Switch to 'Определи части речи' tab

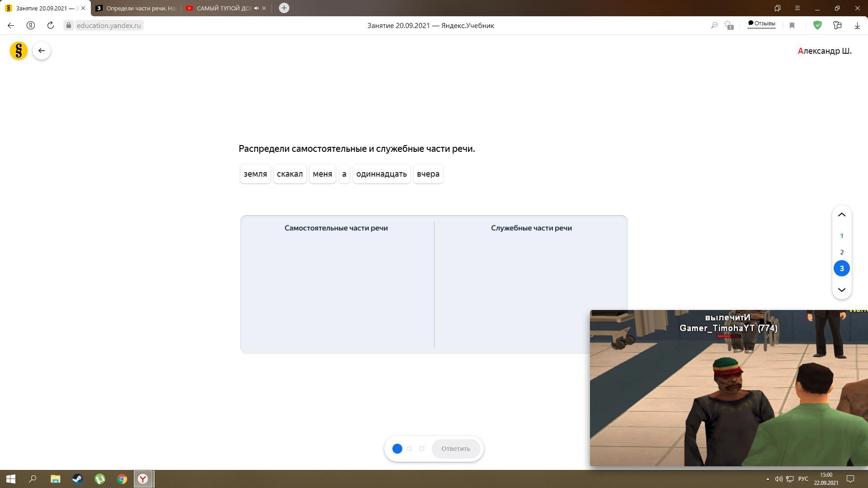click(136, 8)
